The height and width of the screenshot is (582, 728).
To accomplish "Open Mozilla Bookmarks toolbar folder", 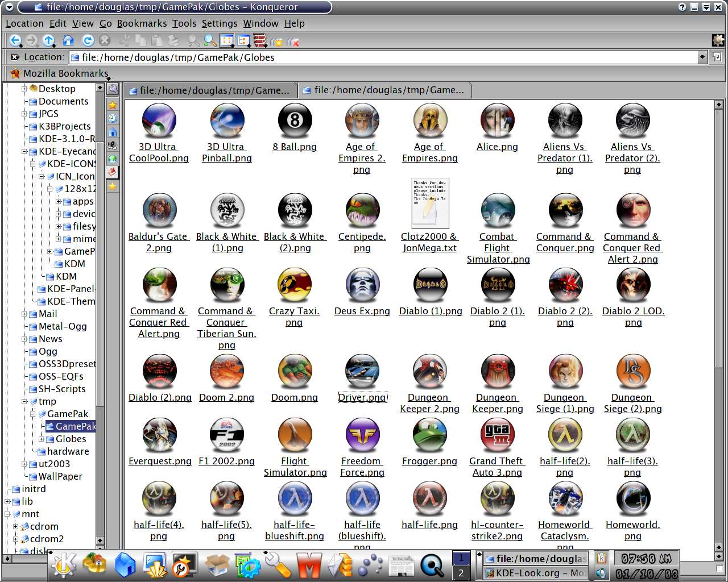I will pos(59,73).
